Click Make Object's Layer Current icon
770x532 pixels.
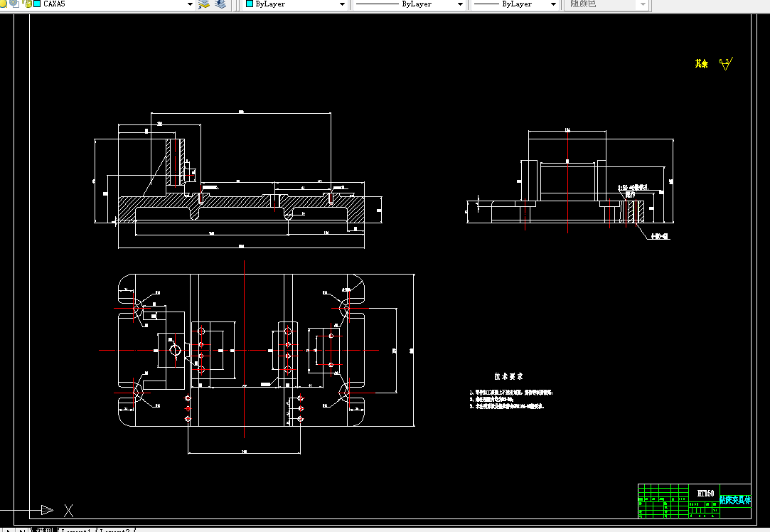click(204, 4)
